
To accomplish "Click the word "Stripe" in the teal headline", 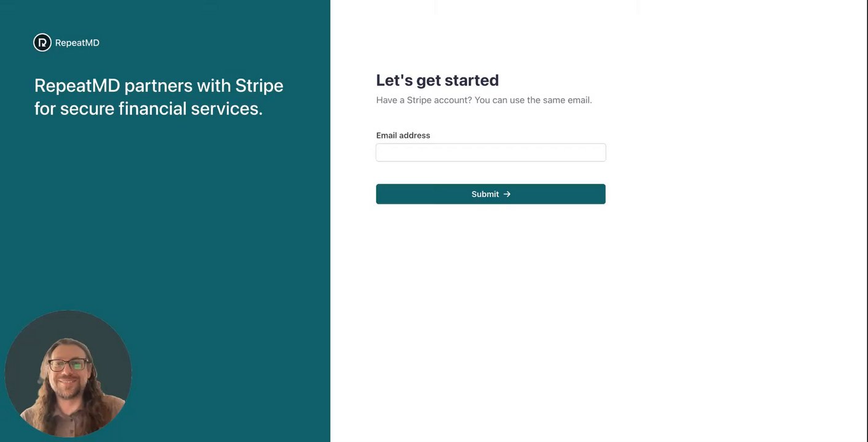I will pyautogui.click(x=259, y=85).
